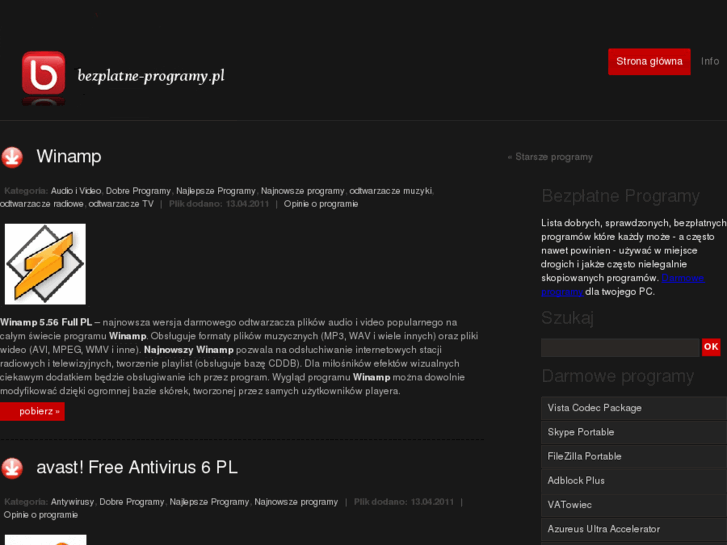Open the Strona główna menu item
This screenshot has width=727, height=545.
click(x=649, y=62)
